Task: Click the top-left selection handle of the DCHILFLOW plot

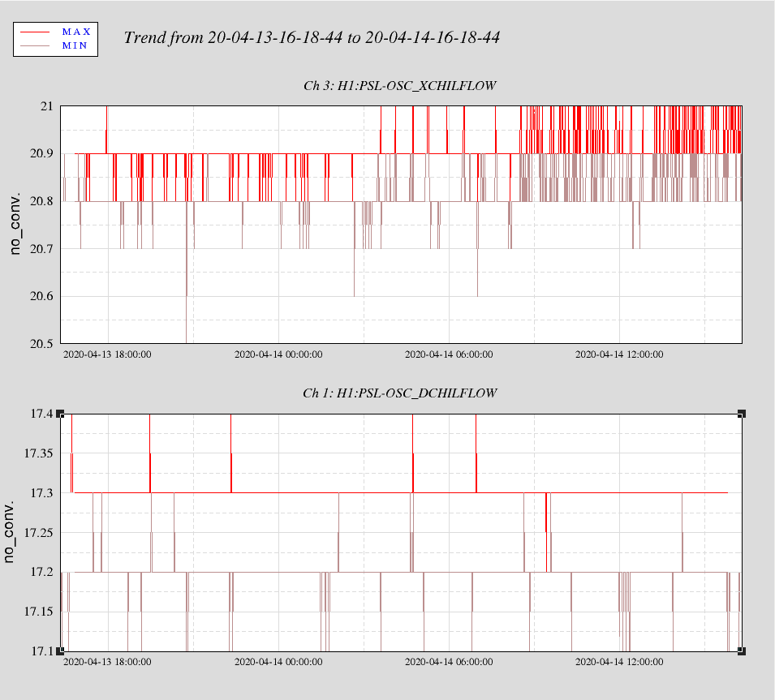Action: click(x=60, y=414)
